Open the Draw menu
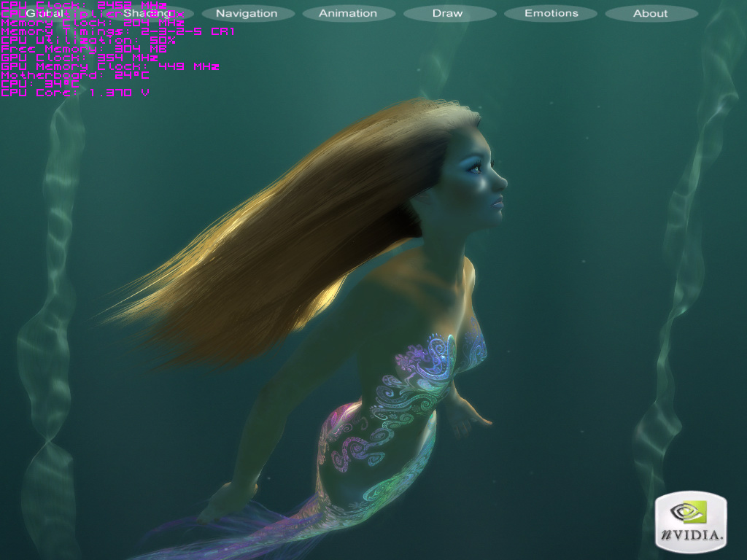The image size is (747, 560). 448,13
